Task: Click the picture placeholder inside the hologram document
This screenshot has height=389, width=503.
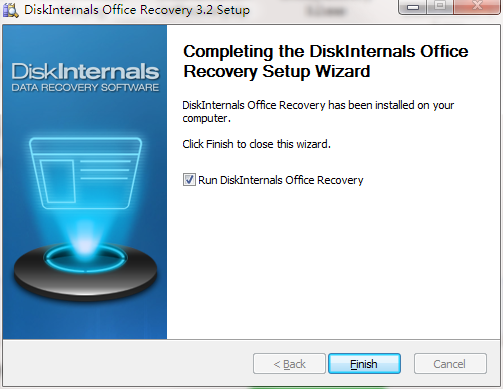Action: pyautogui.click(x=57, y=181)
